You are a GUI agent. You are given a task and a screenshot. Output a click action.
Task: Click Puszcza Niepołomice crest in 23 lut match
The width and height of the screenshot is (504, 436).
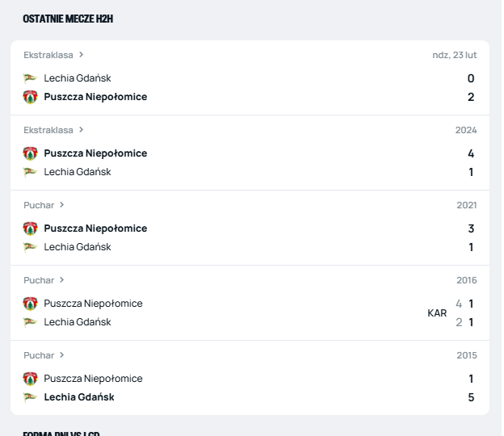tap(30, 97)
